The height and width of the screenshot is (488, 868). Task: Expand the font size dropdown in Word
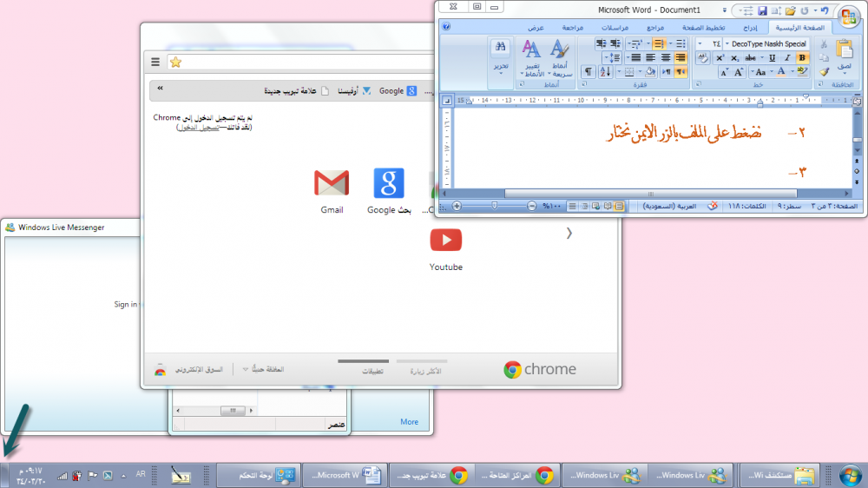click(x=700, y=43)
